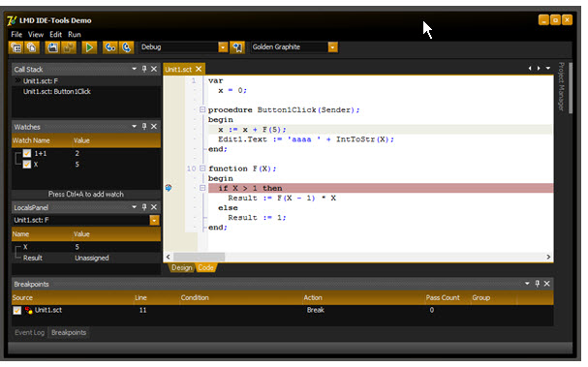588x367 pixels.
Task: Open the Golden Graphite theme dropdown
Action: (x=332, y=47)
